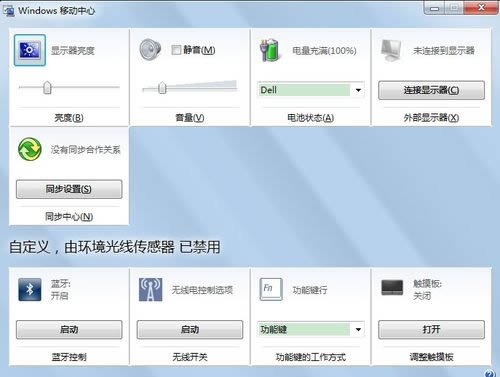Open the green Sync Center icon
This screenshot has height=377, width=500.
point(30,149)
